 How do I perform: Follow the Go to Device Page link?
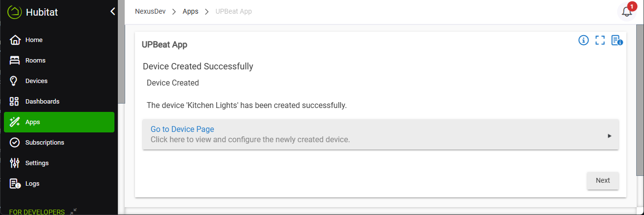pyautogui.click(x=182, y=129)
